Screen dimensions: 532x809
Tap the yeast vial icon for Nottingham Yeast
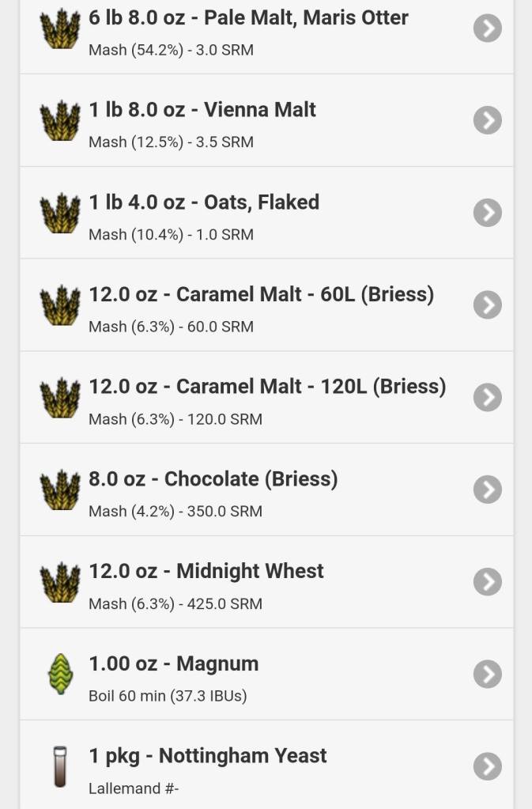click(x=60, y=767)
